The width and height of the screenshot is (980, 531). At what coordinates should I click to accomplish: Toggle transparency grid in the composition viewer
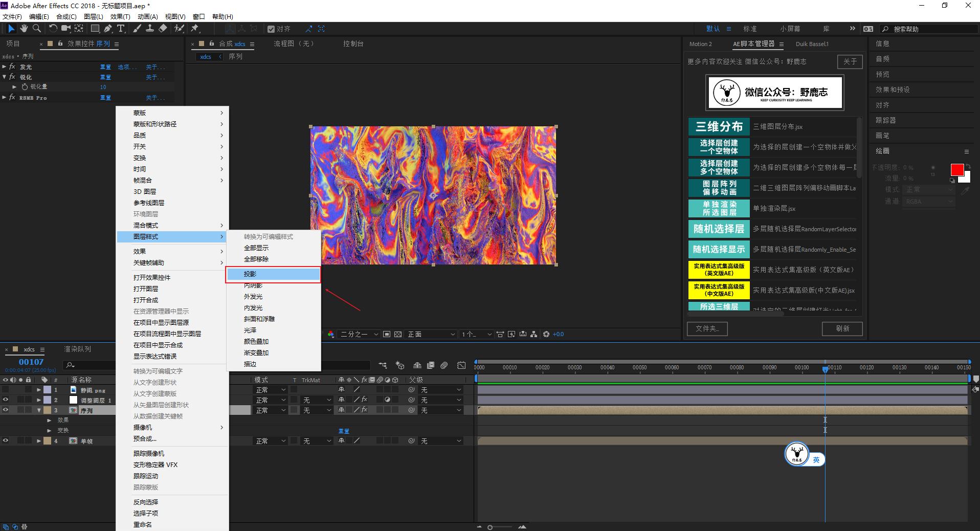point(397,334)
